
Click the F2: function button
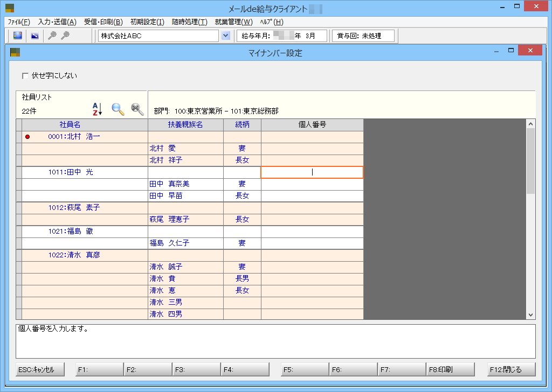[148, 369]
